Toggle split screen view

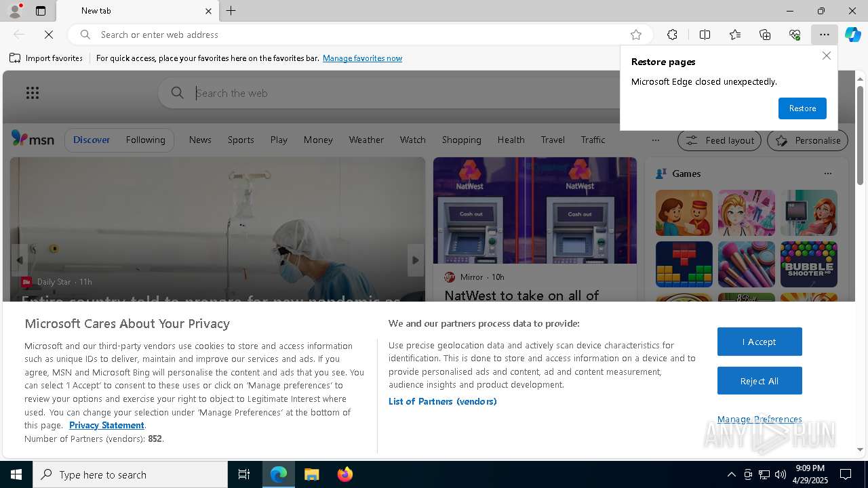(x=705, y=35)
